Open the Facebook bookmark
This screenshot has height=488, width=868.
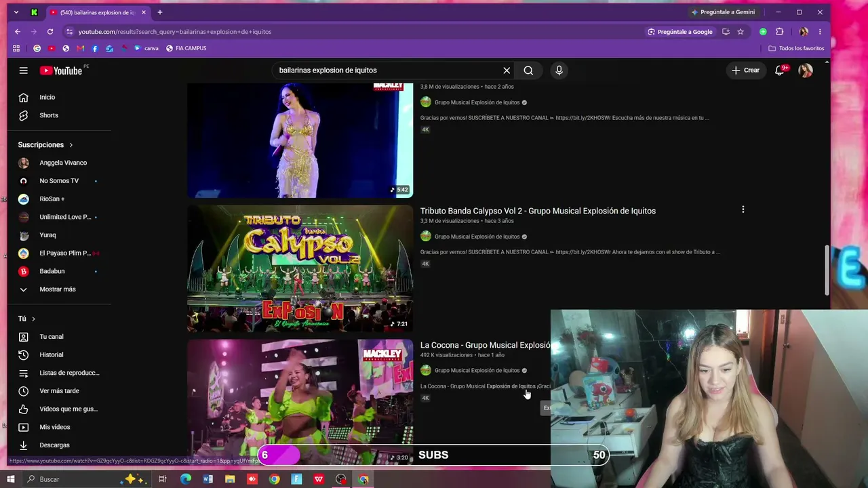[x=95, y=49]
